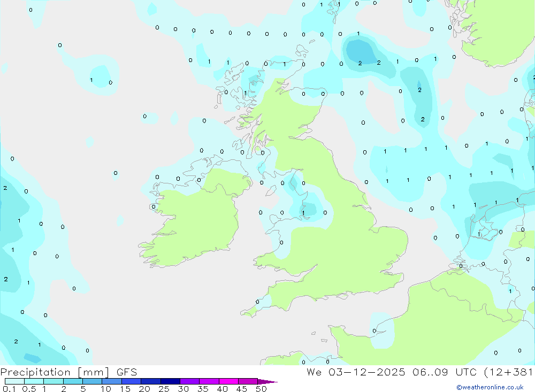The width and height of the screenshot is (535, 392).
Task: Click the 25–30 mm navy legend swatch
Action: 170,381
